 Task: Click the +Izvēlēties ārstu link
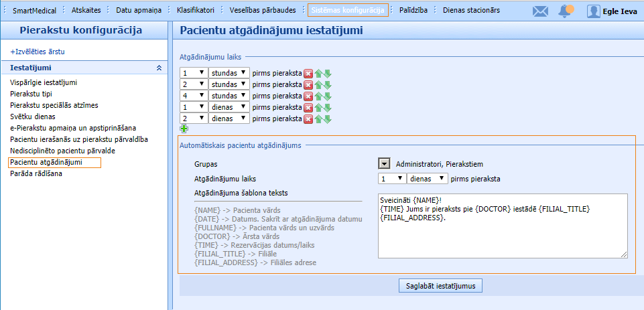pos(38,52)
